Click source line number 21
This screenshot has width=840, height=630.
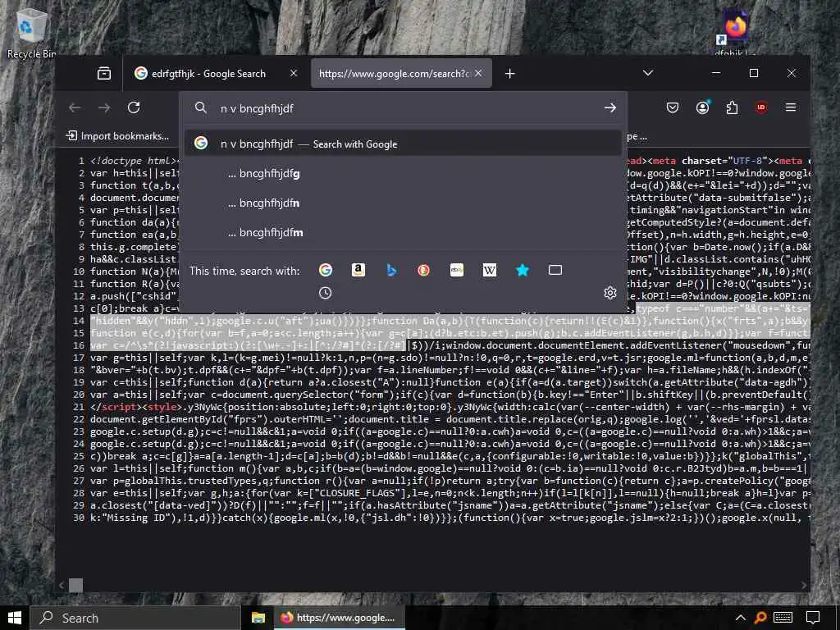pyautogui.click(x=79, y=407)
